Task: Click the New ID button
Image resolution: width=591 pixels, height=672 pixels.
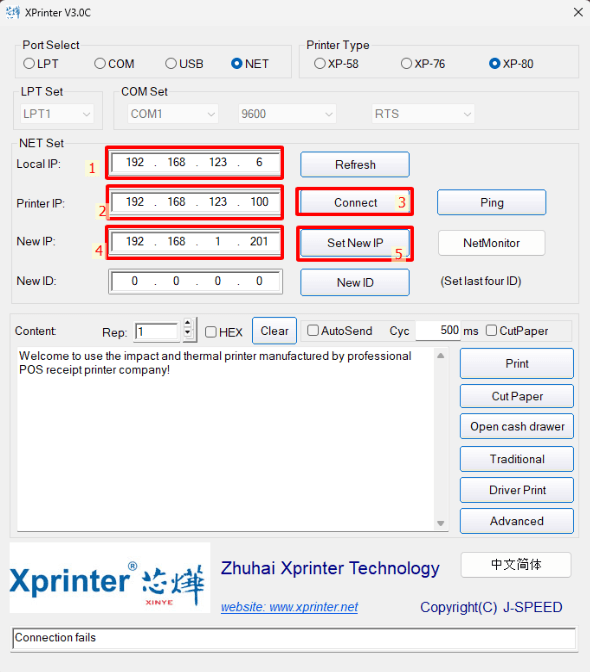Action: point(355,282)
